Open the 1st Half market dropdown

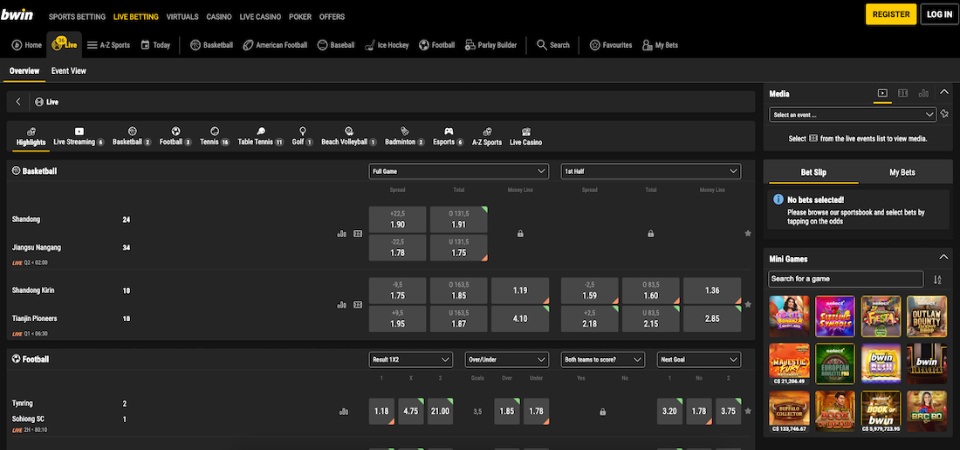pos(651,171)
